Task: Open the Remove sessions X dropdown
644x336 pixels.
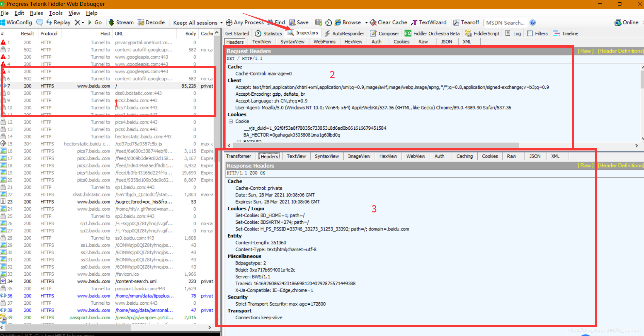Action: click(x=79, y=22)
